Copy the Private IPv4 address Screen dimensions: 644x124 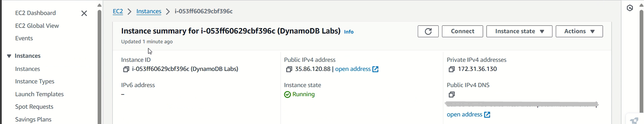452,69
